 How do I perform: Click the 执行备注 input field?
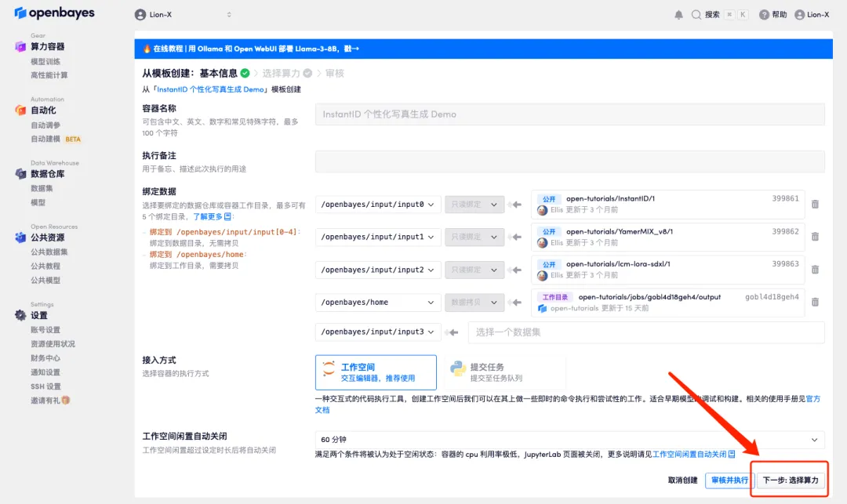570,161
